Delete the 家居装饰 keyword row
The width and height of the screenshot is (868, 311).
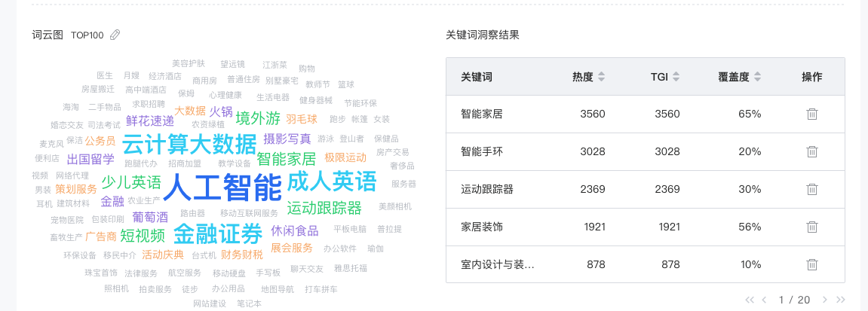pos(811,227)
